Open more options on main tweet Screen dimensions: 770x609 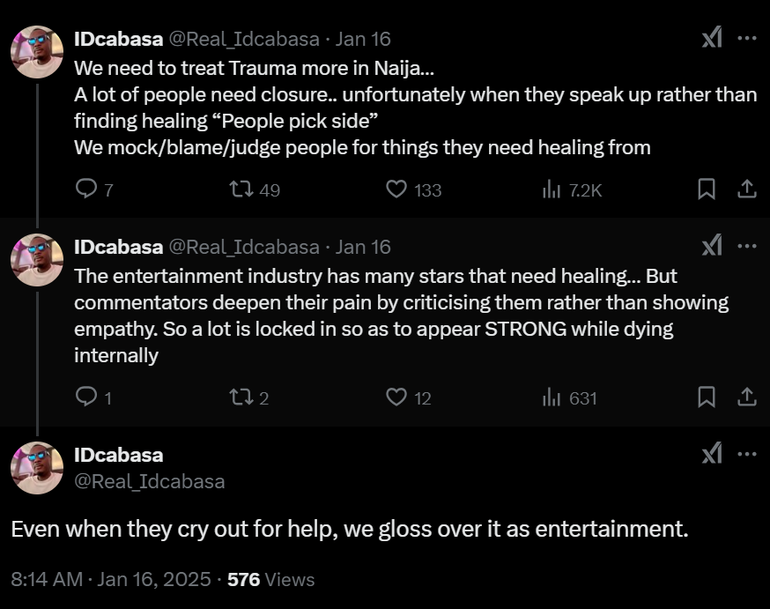coord(746,455)
